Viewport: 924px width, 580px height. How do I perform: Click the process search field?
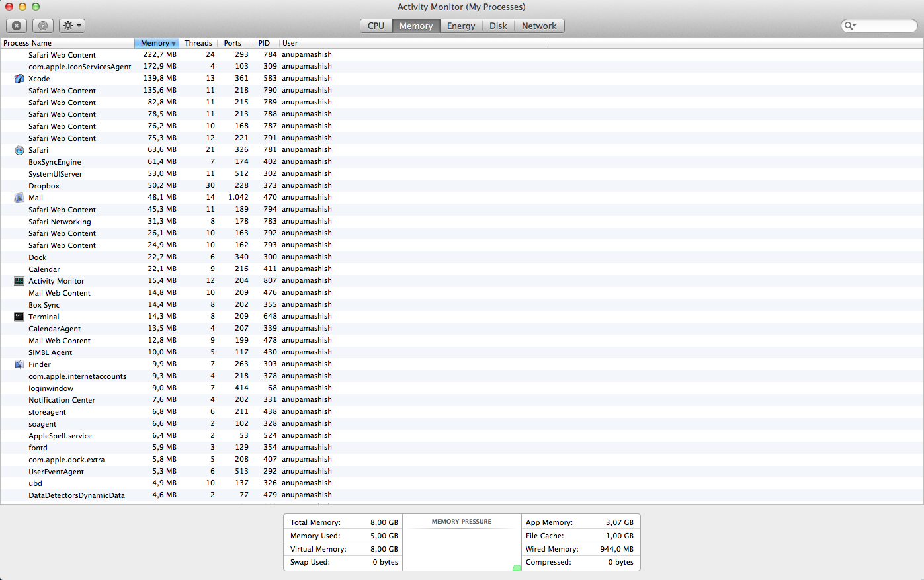click(879, 26)
